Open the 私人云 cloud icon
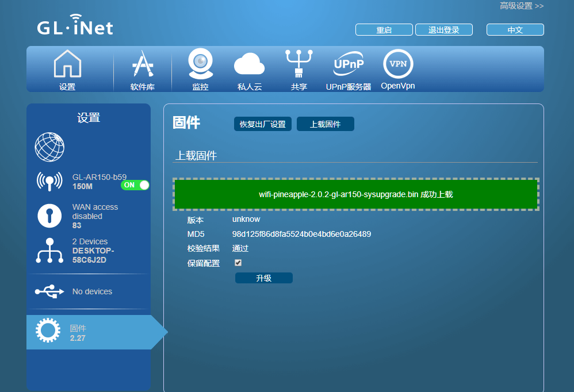 249,64
